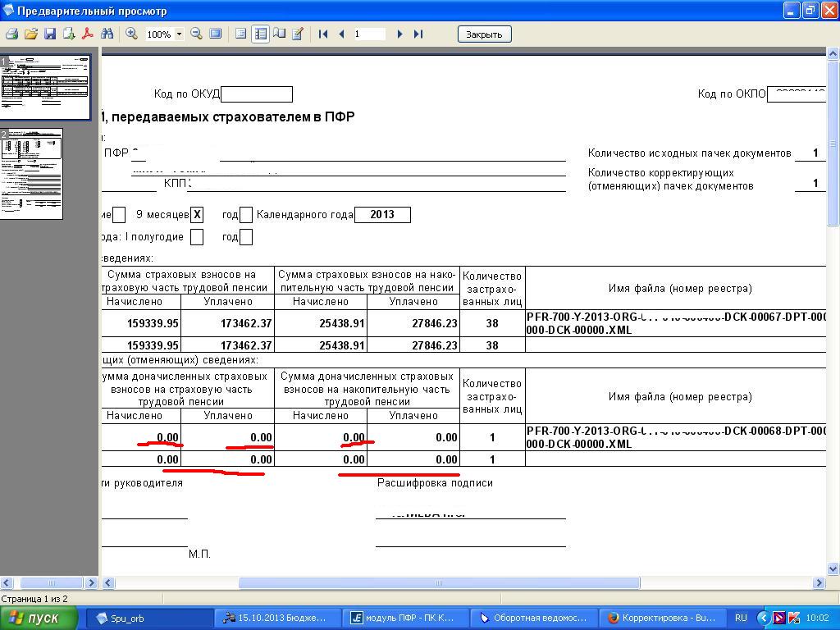Select the page 2 thumbnail
Image resolution: width=840 pixels, height=630 pixels.
(x=32, y=173)
